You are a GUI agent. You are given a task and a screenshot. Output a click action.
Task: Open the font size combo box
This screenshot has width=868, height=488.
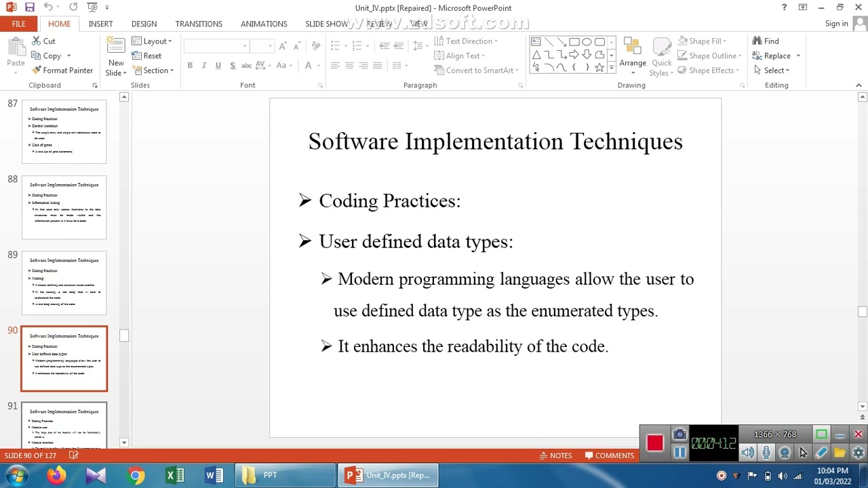pyautogui.click(x=261, y=45)
